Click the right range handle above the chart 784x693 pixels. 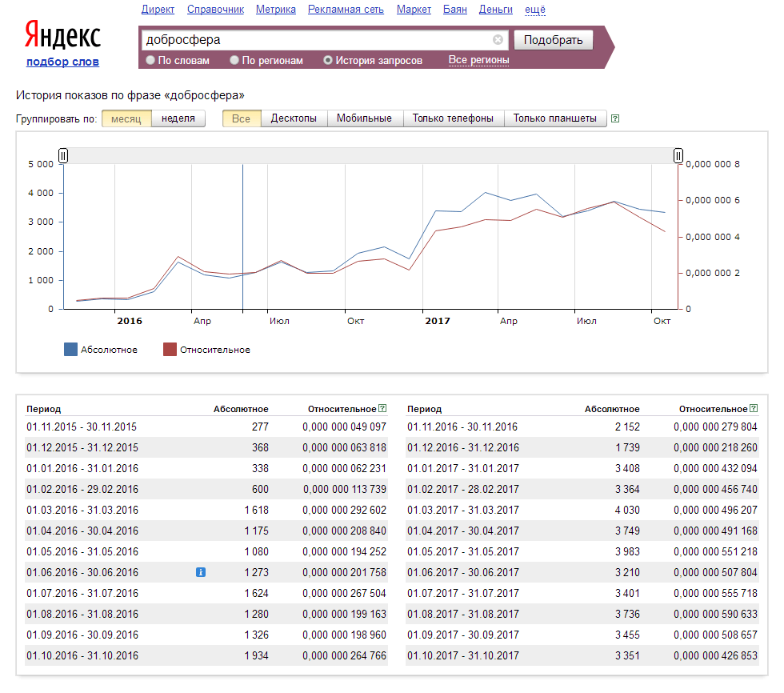(x=678, y=155)
